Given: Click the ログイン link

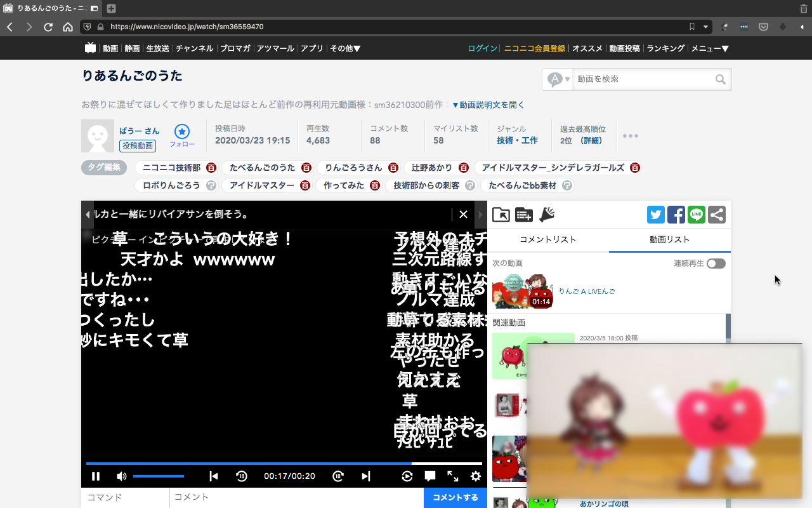Looking at the screenshot, I should pyautogui.click(x=483, y=48).
